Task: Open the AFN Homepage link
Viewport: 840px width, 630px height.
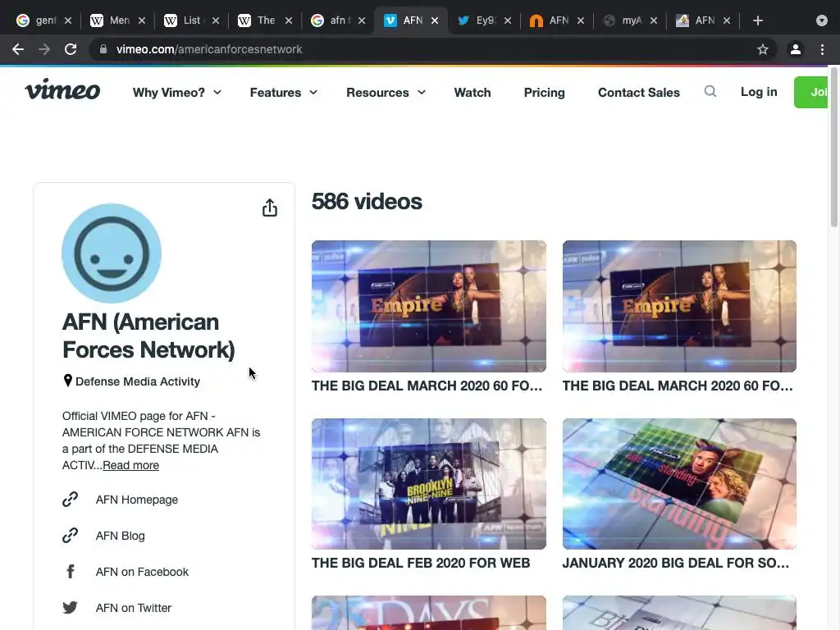Action: (x=137, y=500)
